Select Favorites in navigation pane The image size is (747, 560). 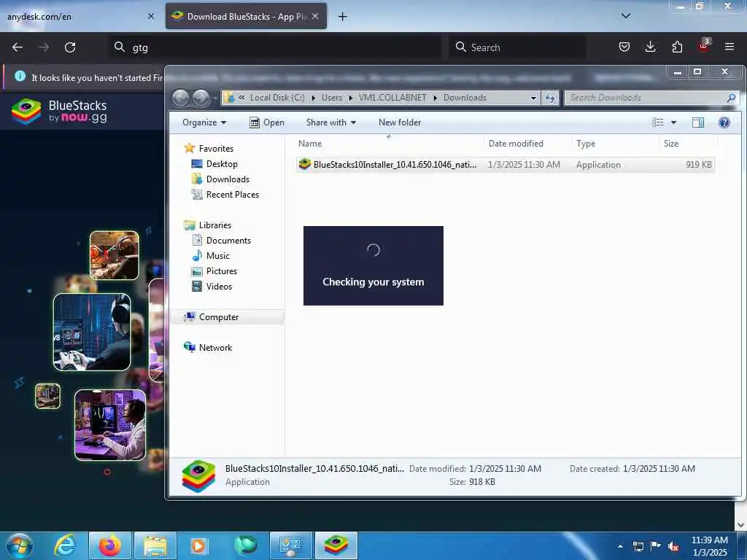click(216, 149)
